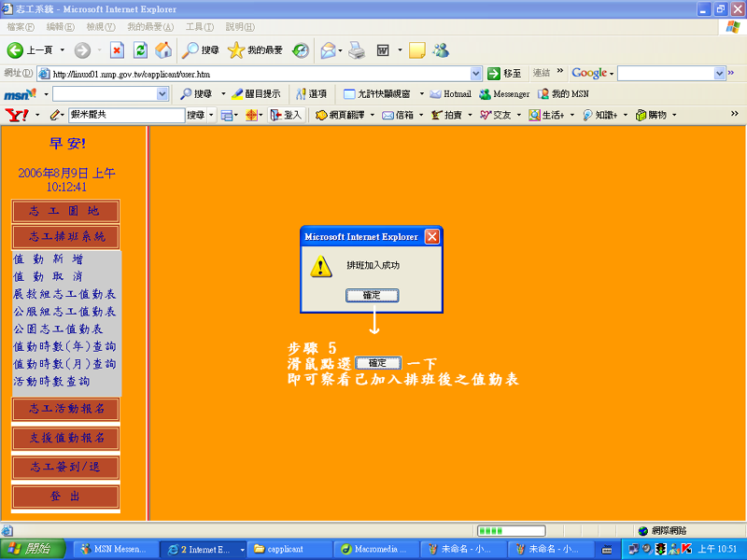
Task: Open the MSN search box dropdown
Action: coord(162,94)
